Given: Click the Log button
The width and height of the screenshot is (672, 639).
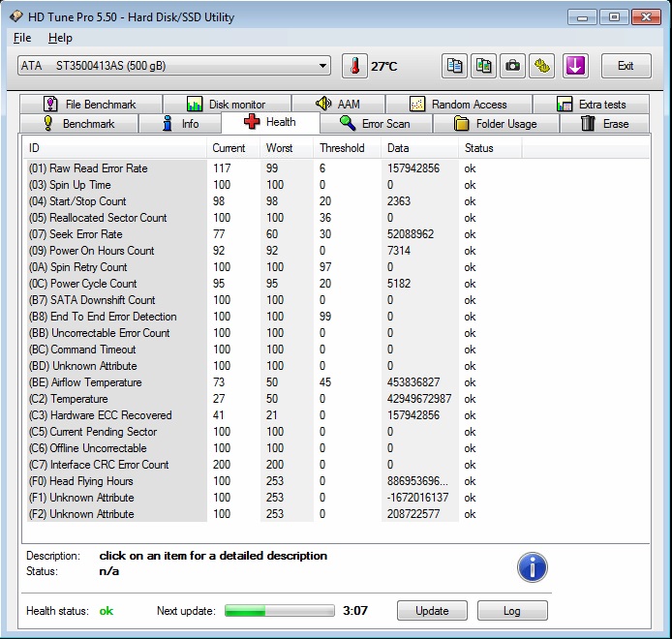Looking at the screenshot, I should point(512,610).
